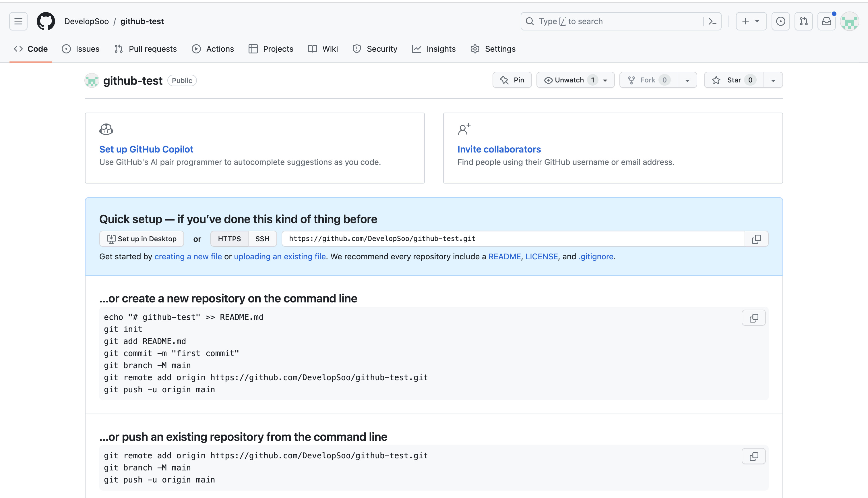Image resolution: width=868 pixels, height=498 pixels.
Task: Open Set up GitHub Copilot link
Action: [x=146, y=149]
